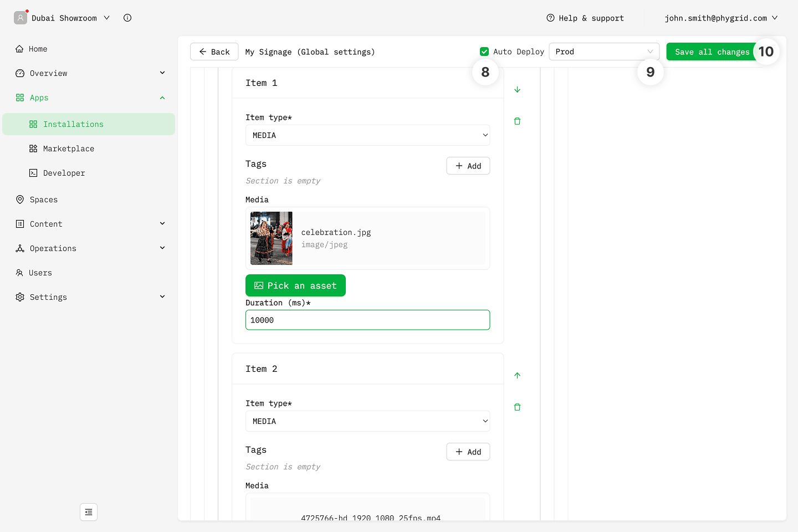
Task: Open Item 1 Item type dropdown
Action: [367, 135]
